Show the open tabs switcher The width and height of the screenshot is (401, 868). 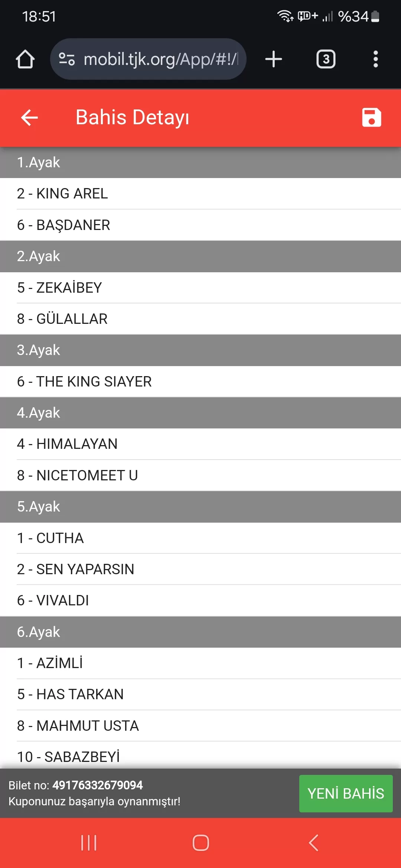(326, 59)
